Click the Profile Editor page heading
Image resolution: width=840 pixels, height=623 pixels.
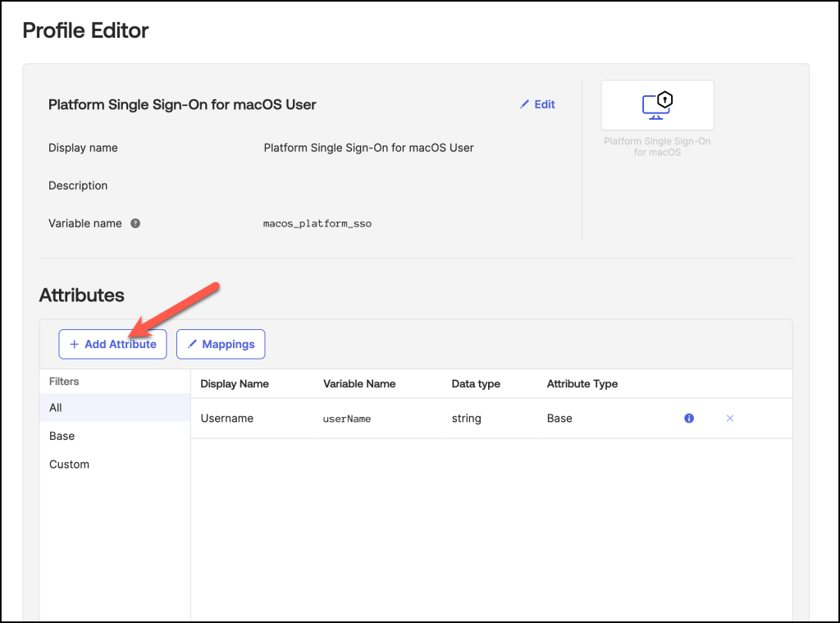tap(85, 31)
